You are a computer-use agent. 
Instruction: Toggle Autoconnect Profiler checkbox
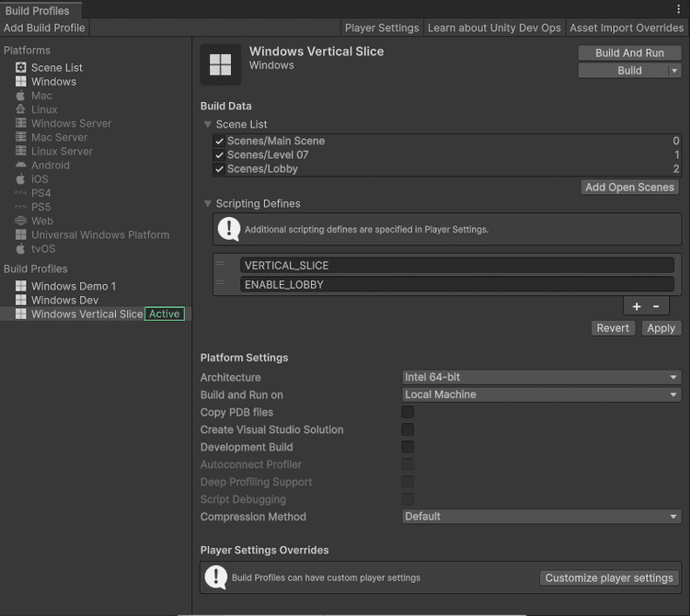pyautogui.click(x=408, y=464)
